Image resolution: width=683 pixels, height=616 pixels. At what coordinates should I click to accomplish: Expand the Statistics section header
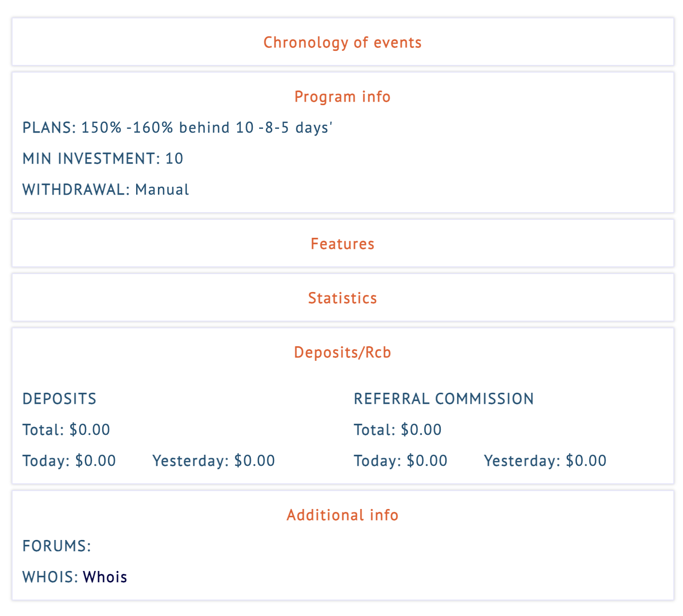coord(342,298)
